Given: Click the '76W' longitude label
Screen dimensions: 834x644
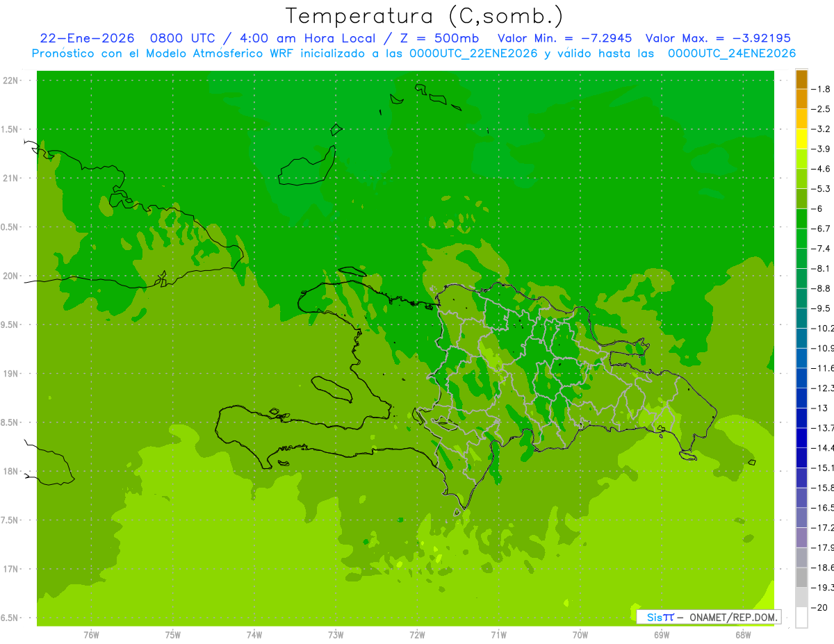Looking at the screenshot, I should click(91, 634).
